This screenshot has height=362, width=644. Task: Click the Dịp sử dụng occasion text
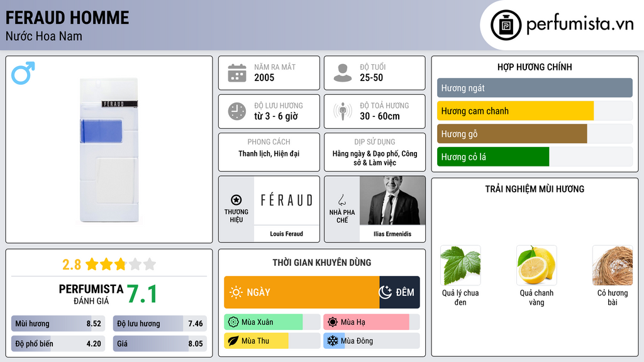point(375,158)
